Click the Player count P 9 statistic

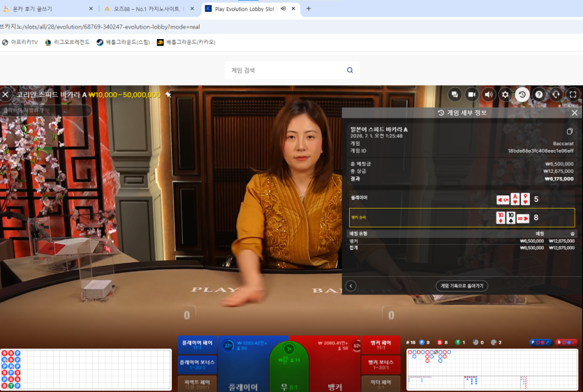[425, 342]
